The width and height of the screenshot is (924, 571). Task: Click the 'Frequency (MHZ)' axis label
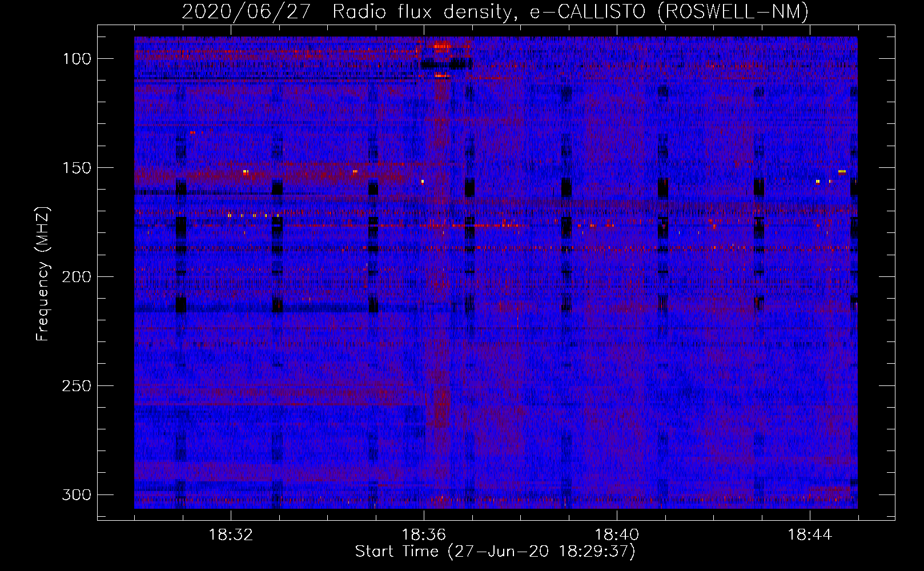tap(43, 274)
